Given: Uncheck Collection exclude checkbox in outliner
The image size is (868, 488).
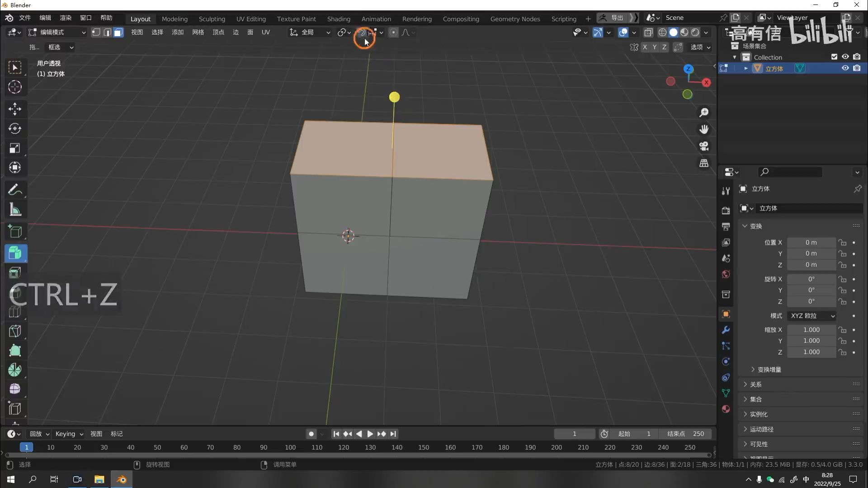Looking at the screenshot, I should click(834, 57).
